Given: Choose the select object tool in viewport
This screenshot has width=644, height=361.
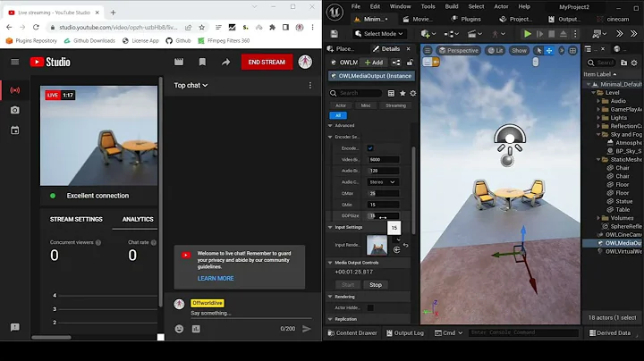Looking at the screenshot, I should pos(538,50).
